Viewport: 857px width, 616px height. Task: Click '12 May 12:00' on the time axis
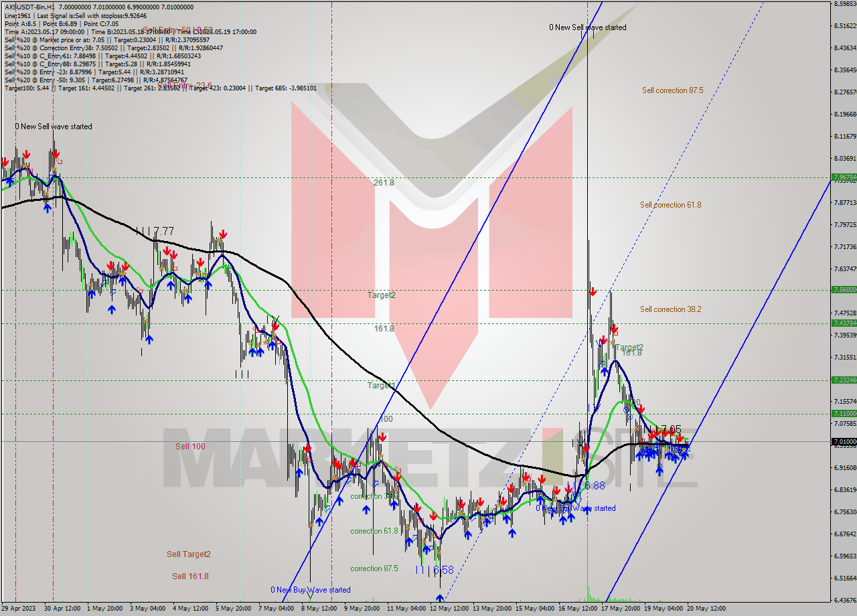pos(449,609)
